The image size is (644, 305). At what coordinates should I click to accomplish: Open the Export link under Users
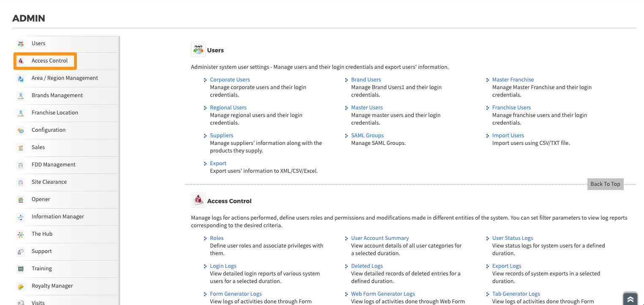point(218,163)
